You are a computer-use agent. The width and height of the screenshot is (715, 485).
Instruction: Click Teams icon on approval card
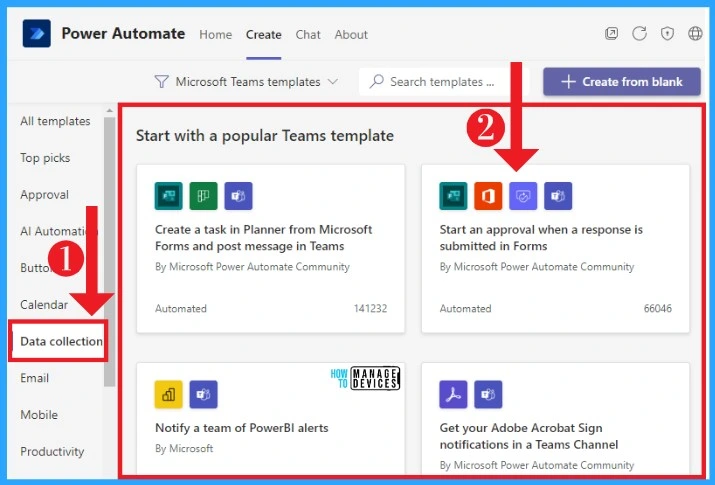click(x=558, y=196)
